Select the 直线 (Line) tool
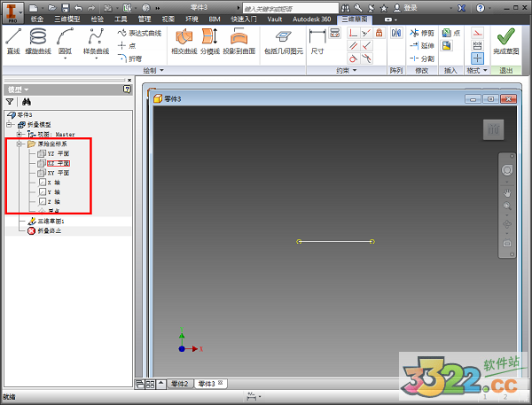The width and height of the screenshot is (532, 405). 13,42
